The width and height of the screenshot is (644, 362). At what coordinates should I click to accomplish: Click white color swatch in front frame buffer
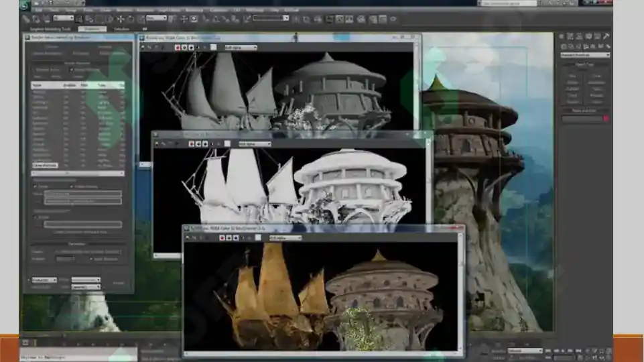(x=259, y=238)
